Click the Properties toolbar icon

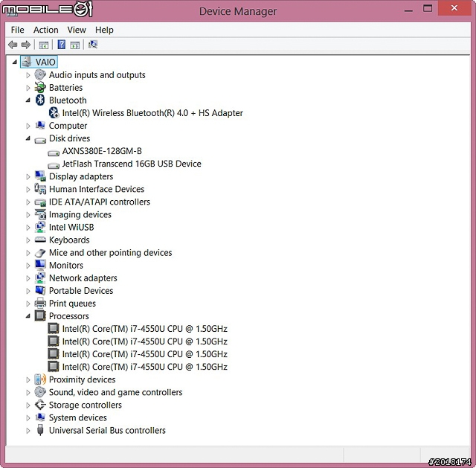(44, 45)
